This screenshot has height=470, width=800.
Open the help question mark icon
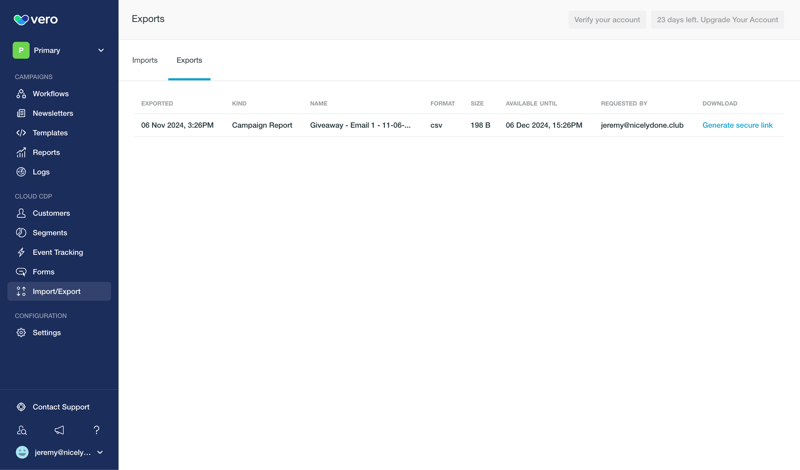coord(96,430)
